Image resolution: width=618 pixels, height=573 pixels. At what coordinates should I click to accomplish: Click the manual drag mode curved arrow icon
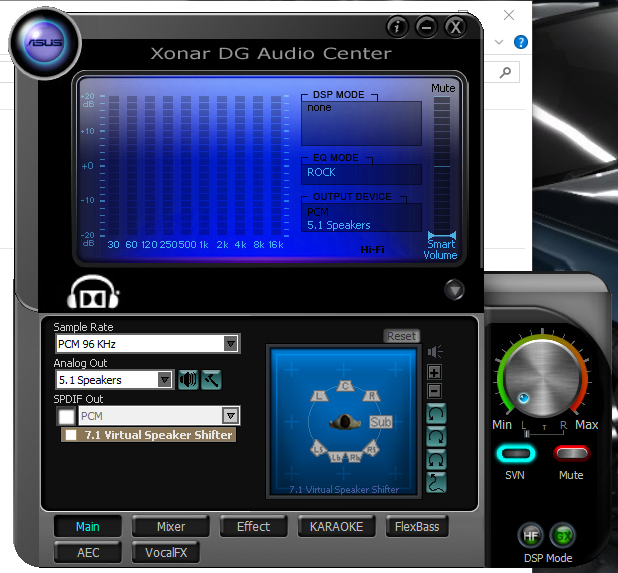[x=436, y=482]
